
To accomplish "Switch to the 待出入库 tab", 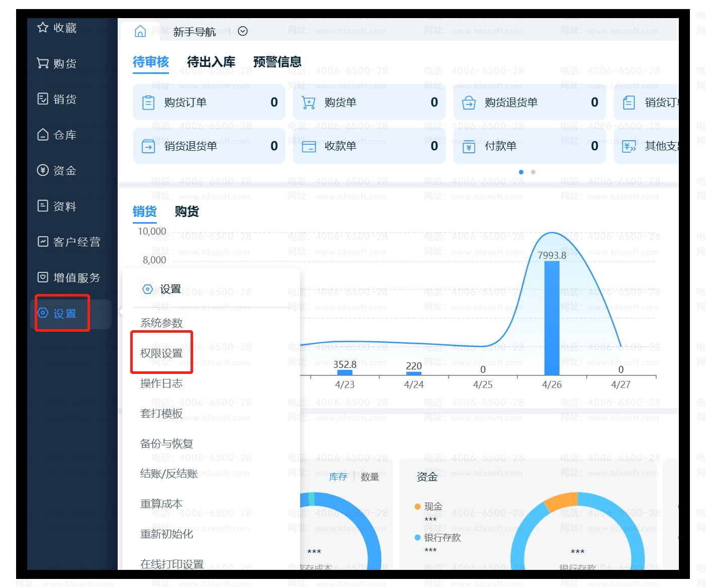I will tap(211, 62).
